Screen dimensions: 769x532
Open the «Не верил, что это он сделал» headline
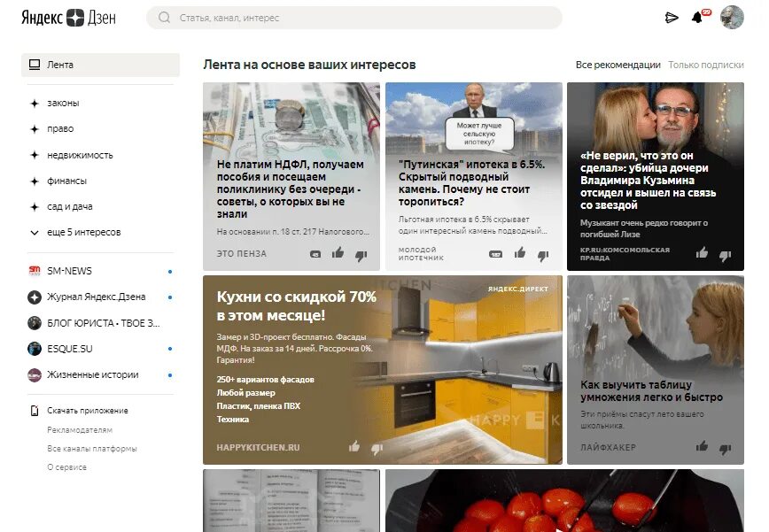(648, 181)
